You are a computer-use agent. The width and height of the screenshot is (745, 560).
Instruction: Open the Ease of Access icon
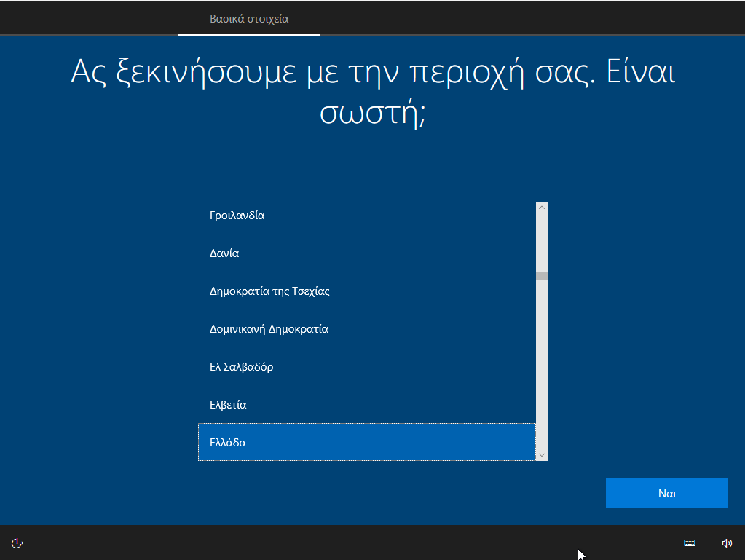17,543
